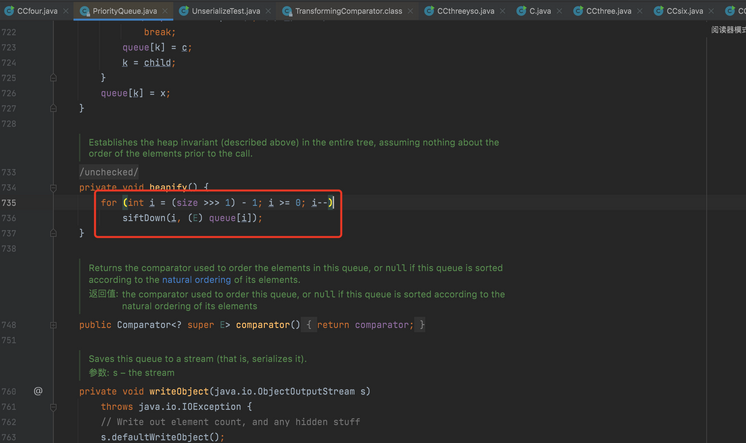The width and height of the screenshot is (746, 443).
Task: Click the override gutter icon at line 760
Action: [38, 391]
